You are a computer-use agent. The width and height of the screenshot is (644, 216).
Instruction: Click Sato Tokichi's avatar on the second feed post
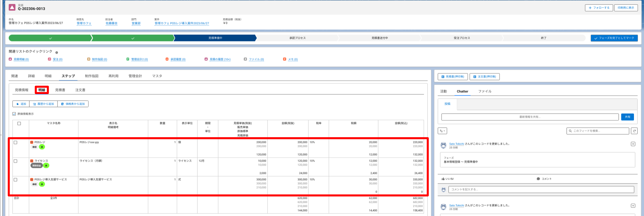coord(443,207)
